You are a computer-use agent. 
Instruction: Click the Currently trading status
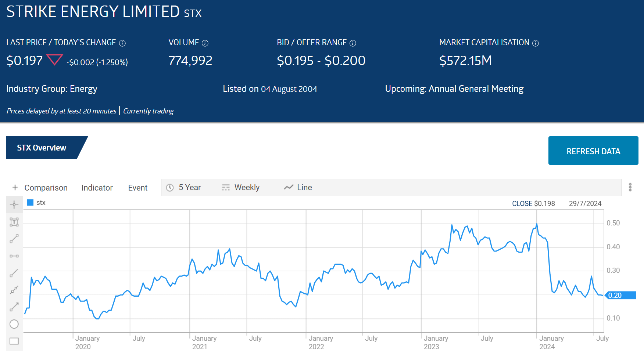click(149, 111)
